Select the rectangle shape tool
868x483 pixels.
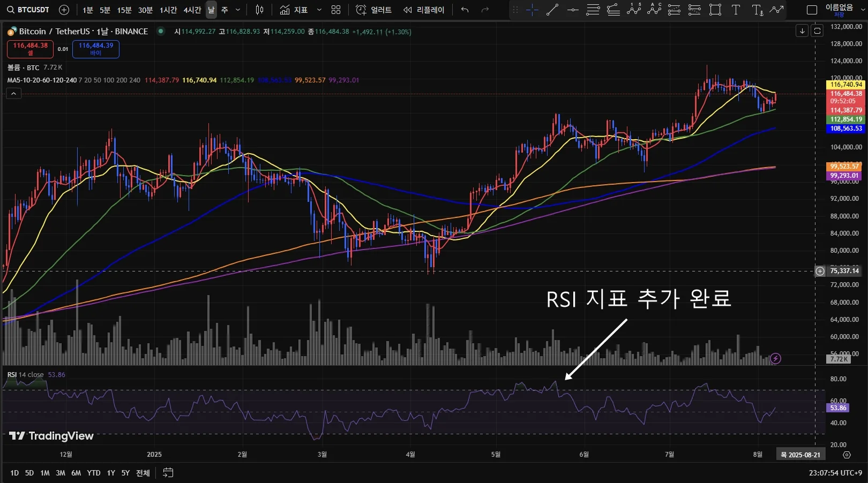point(715,10)
